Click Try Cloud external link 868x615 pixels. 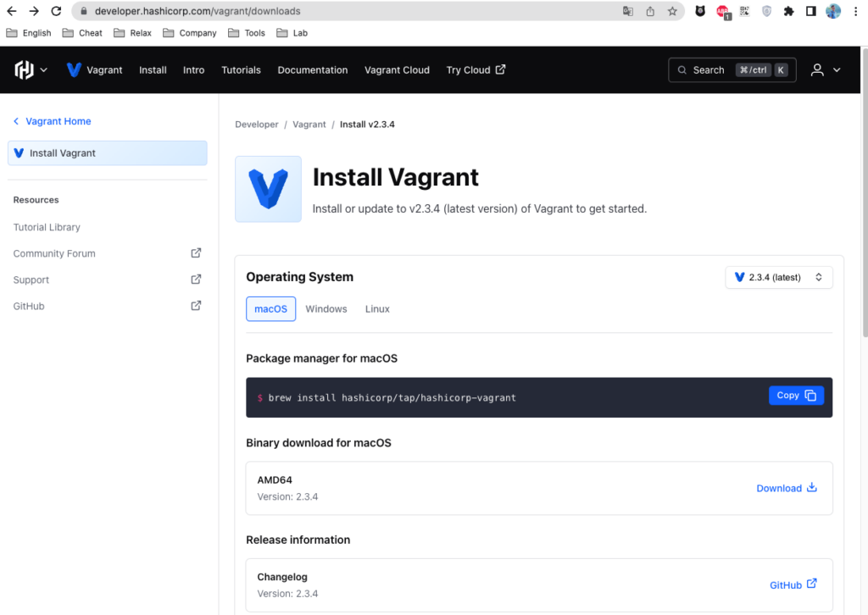(476, 69)
